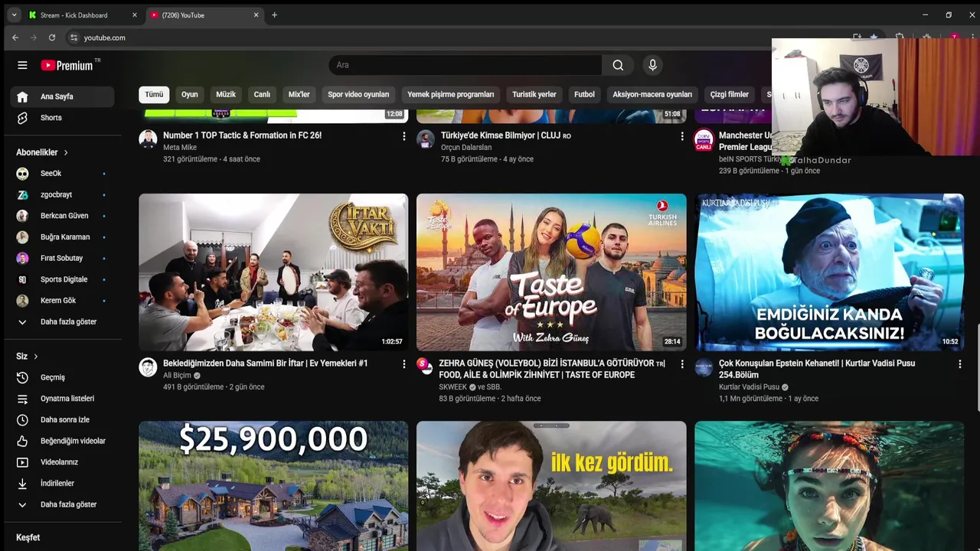
Task: Select the Oyun filter chip
Action: pyautogui.click(x=190, y=94)
